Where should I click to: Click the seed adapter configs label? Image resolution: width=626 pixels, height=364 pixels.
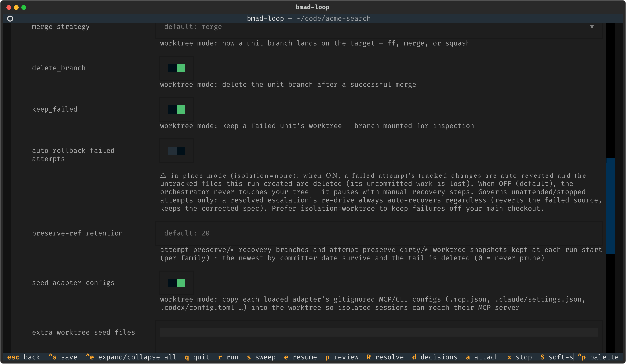point(73,283)
